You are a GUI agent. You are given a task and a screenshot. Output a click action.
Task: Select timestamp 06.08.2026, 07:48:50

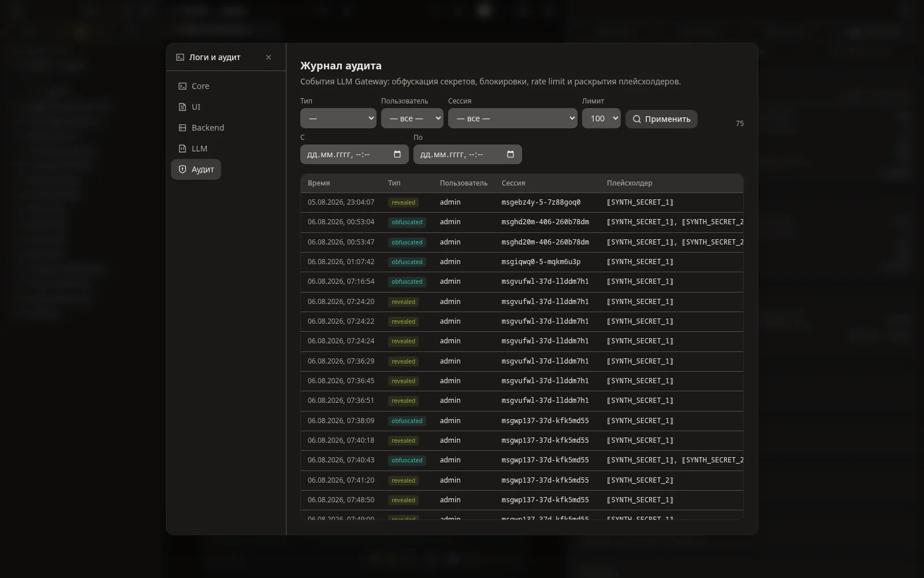[x=341, y=500]
